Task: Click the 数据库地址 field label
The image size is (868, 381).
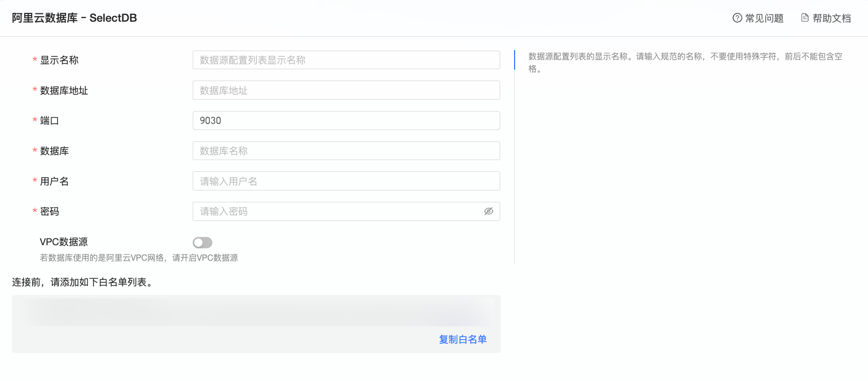Action: (64, 90)
